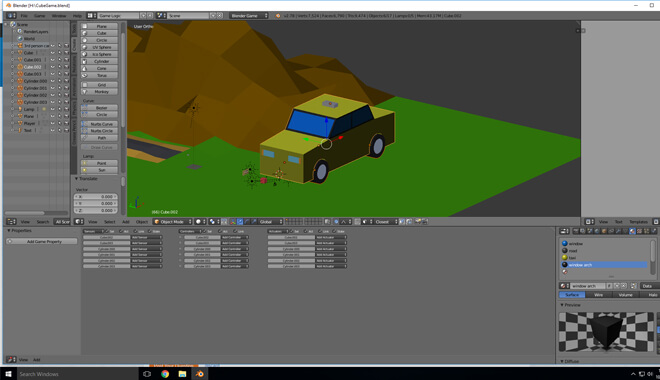
Task: Open the File menu
Action: tap(24, 16)
